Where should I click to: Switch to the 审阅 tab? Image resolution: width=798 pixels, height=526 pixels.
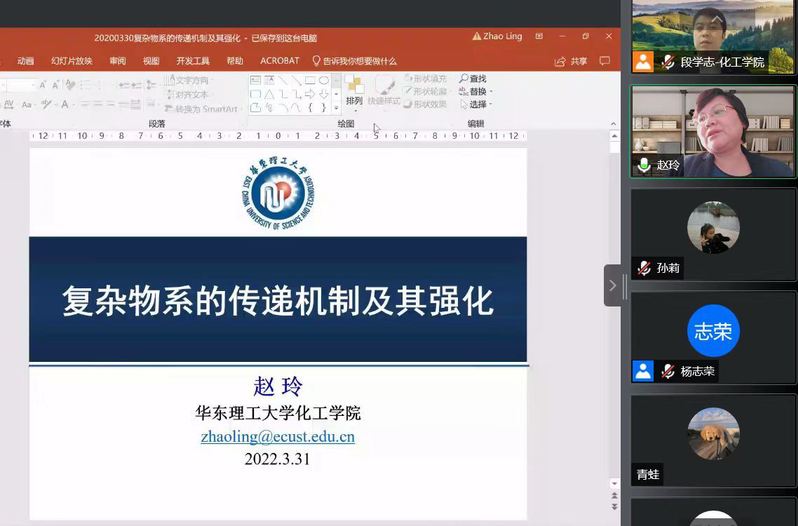click(118, 61)
